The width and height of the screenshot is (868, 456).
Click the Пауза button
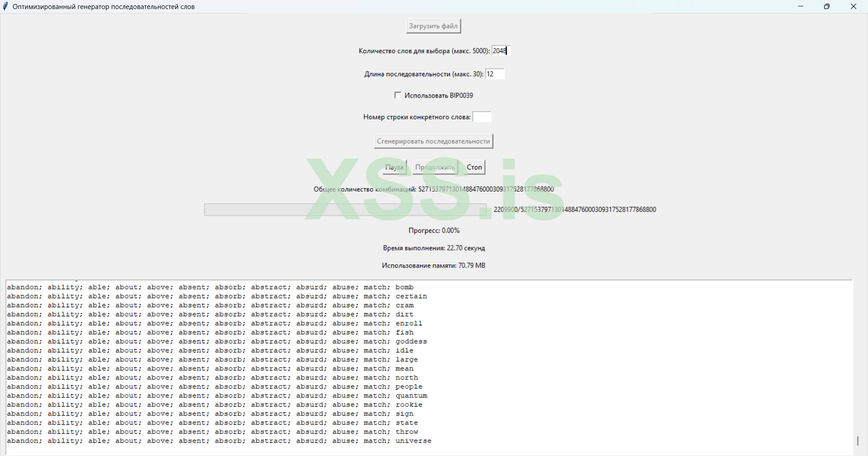[394, 167]
